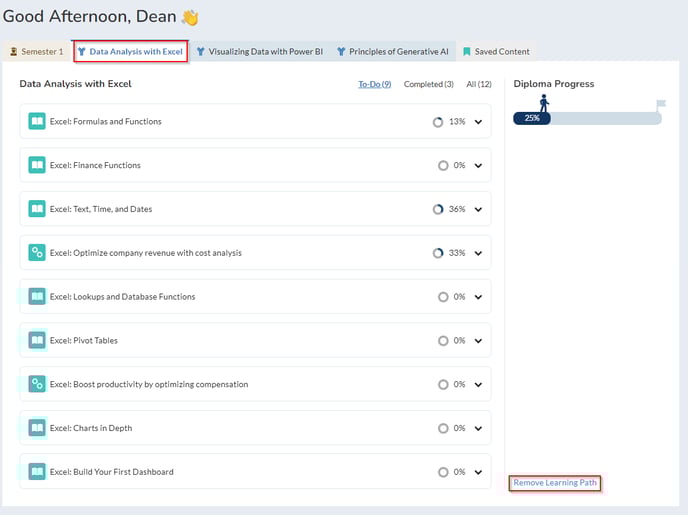Expand the Excel: Build Your First Dashboard row
Viewport: 688px width, 515px height.
point(478,472)
